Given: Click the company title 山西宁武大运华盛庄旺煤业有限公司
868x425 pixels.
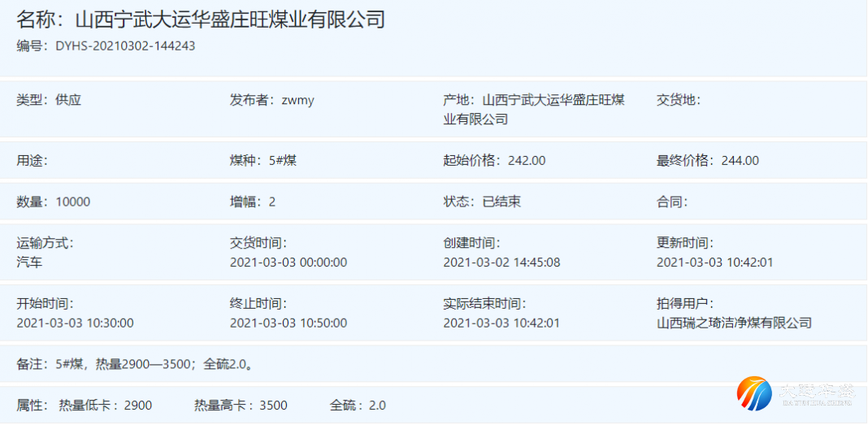Looking at the screenshot, I should pos(230,19).
